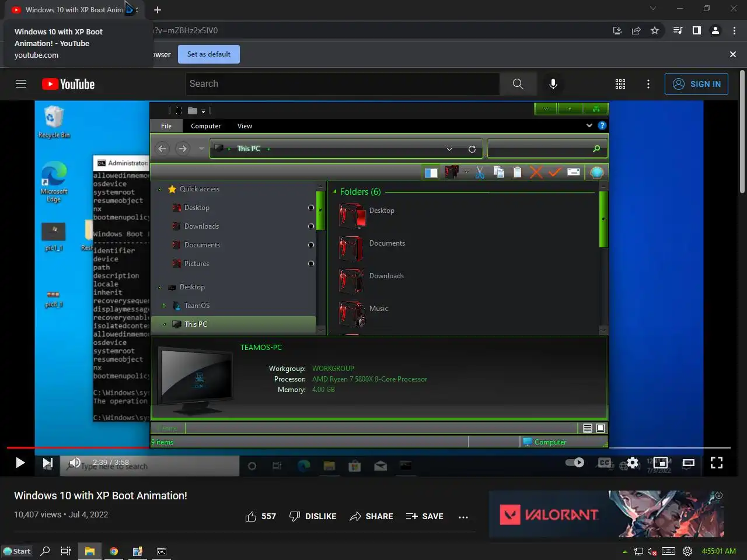Toggle theater mode
Screen dimensions: 747x560
pyautogui.click(x=689, y=463)
